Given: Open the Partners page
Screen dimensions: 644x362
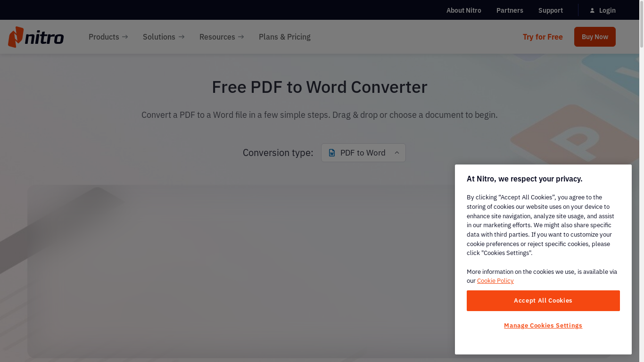Looking at the screenshot, I should tap(510, 10).
